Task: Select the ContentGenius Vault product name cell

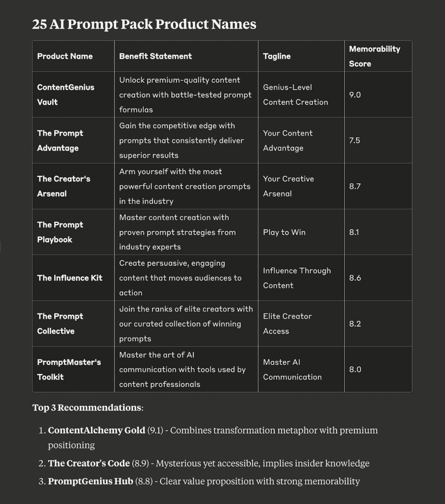Action: (73, 94)
